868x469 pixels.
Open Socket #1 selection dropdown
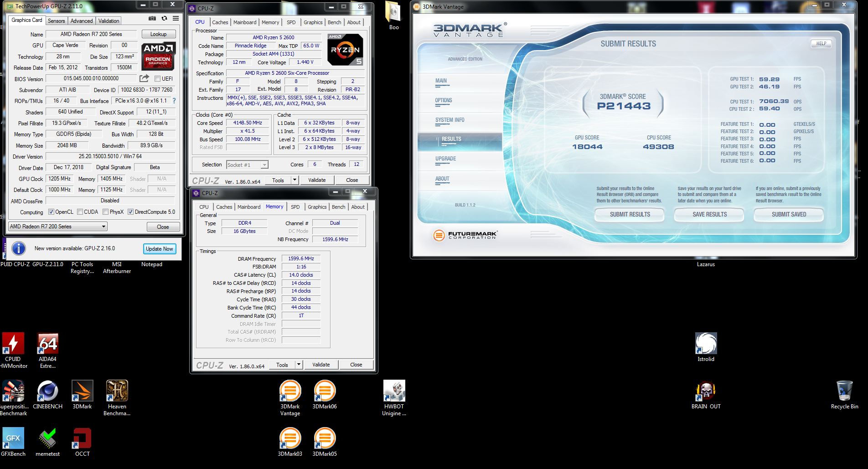[x=247, y=165]
